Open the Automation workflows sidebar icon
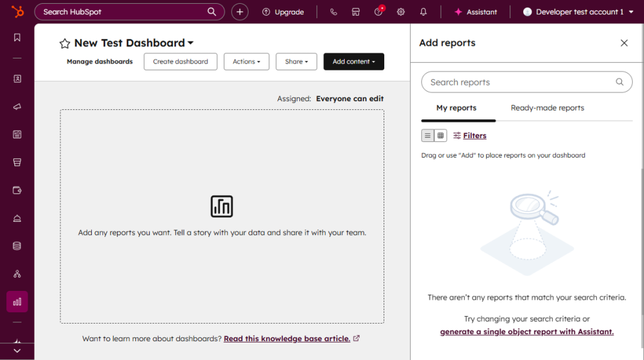Viewport: 644px width, 360px height. [17, 274]
